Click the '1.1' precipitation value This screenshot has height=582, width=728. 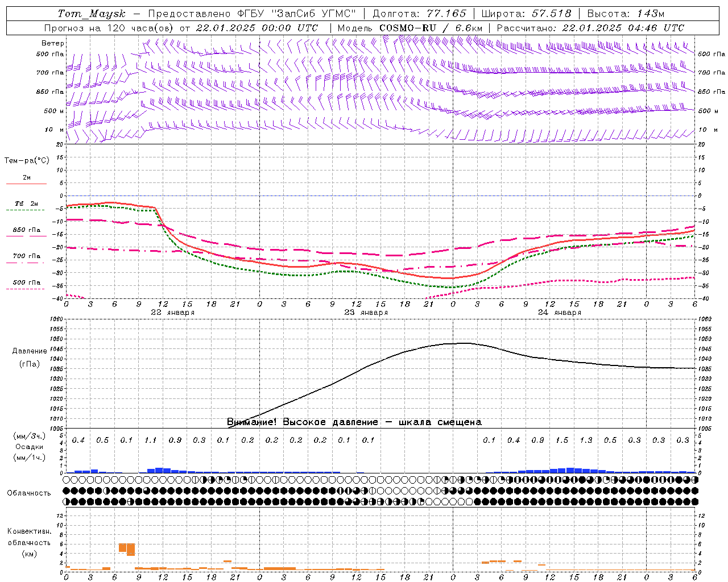[151, 440]
